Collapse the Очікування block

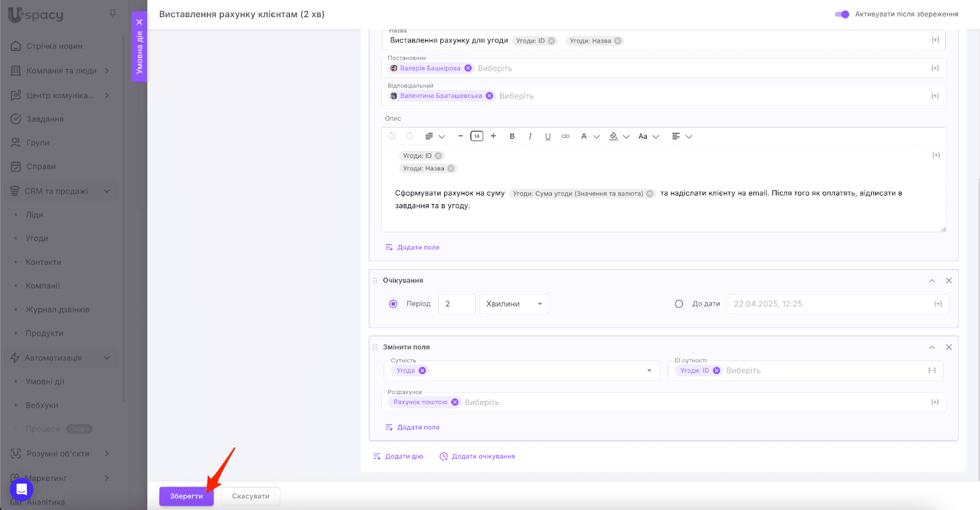point(932,281)
